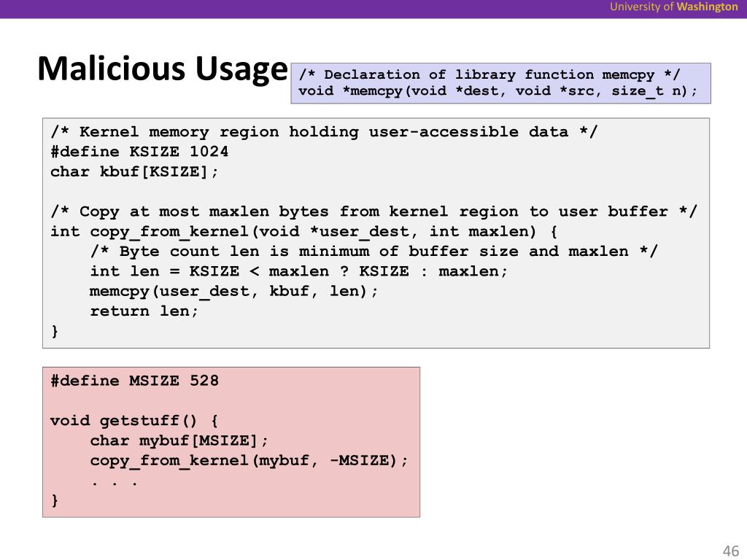Click the 'Byte count len is minimum' comment
The width and height of the screenshot is (747, 560).
point(374,252)
